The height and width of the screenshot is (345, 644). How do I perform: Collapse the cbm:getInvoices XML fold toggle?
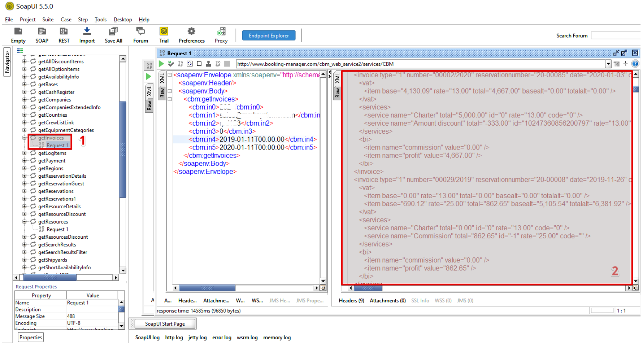point(169,99)
